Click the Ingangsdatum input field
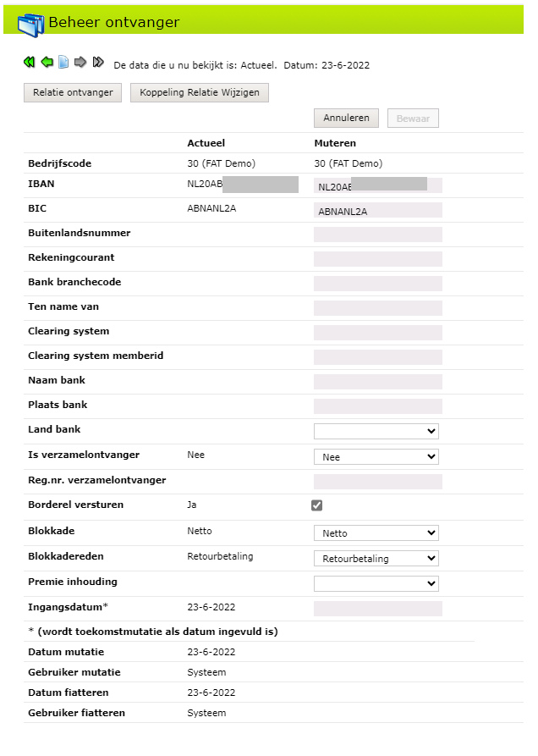 (x=378, y=609)
